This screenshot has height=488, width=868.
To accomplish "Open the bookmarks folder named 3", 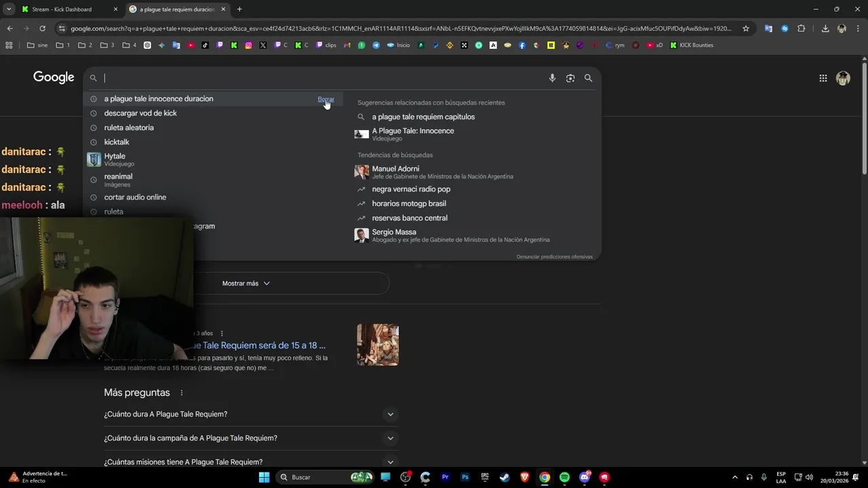I will pos(106,45).
